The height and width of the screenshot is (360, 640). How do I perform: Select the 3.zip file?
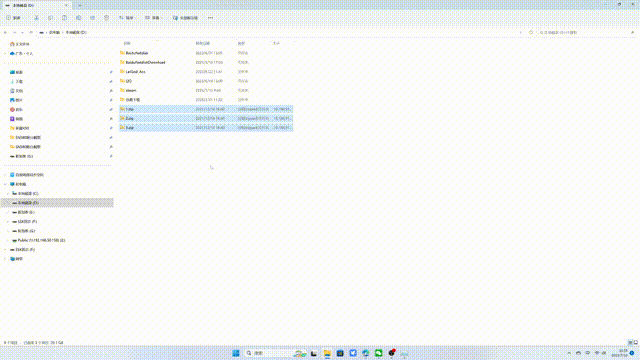pyautogui.click(x=206, y=128)
